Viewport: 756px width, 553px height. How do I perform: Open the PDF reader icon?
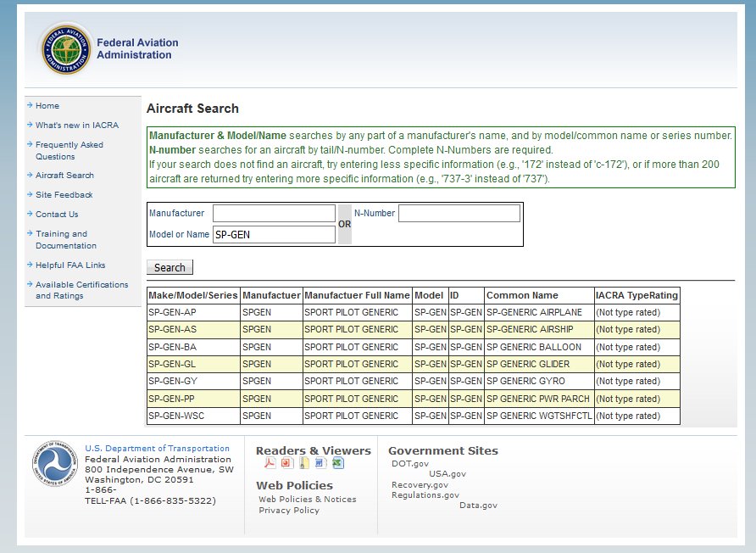270,463
